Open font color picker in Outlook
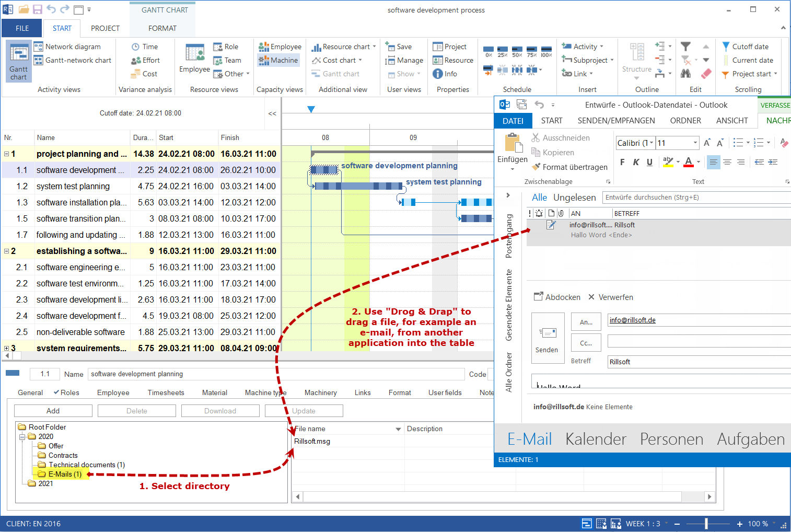Viewport: 791px width, 532px height. pyautogui.click(x=692, y=162)
